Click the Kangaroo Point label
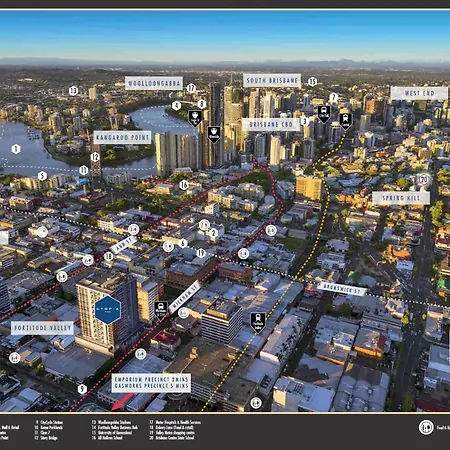 pyautogui.click(x=122, y=137)
